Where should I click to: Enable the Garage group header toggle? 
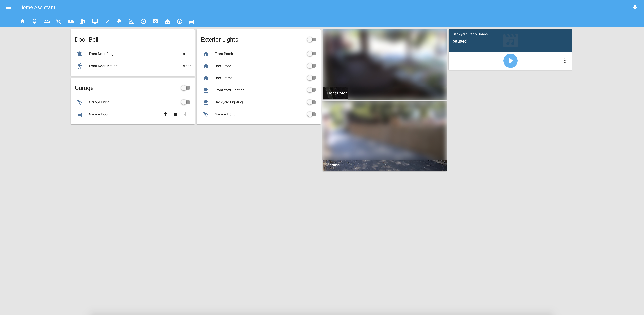pos(185,88)
